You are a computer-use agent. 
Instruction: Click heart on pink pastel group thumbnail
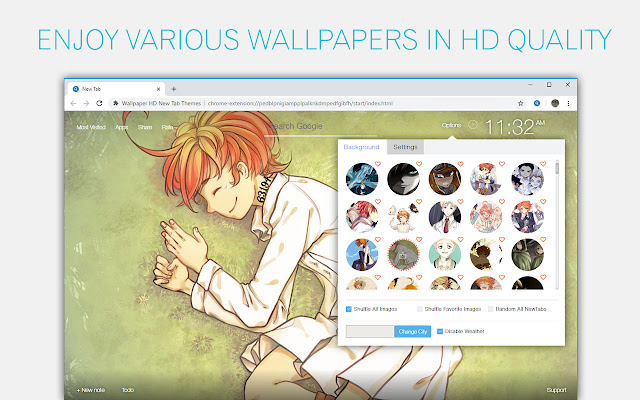[502, 202]
